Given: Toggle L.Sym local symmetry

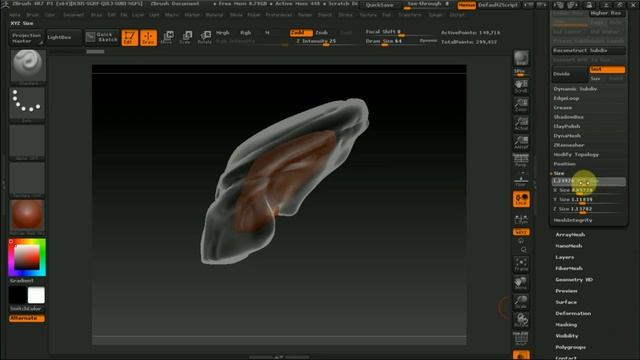Looking at the screenshot, I should (x=521, y=220).
